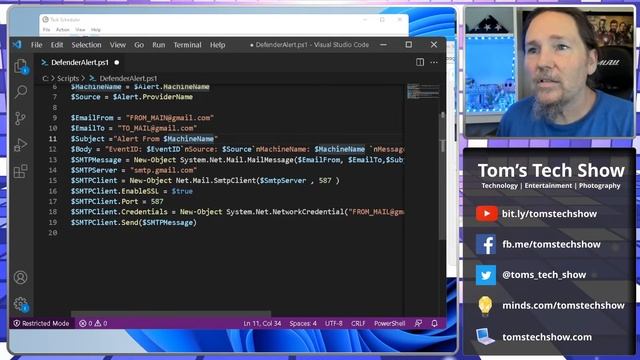
Task: Open the Selection menu
Action: [86, 45]
